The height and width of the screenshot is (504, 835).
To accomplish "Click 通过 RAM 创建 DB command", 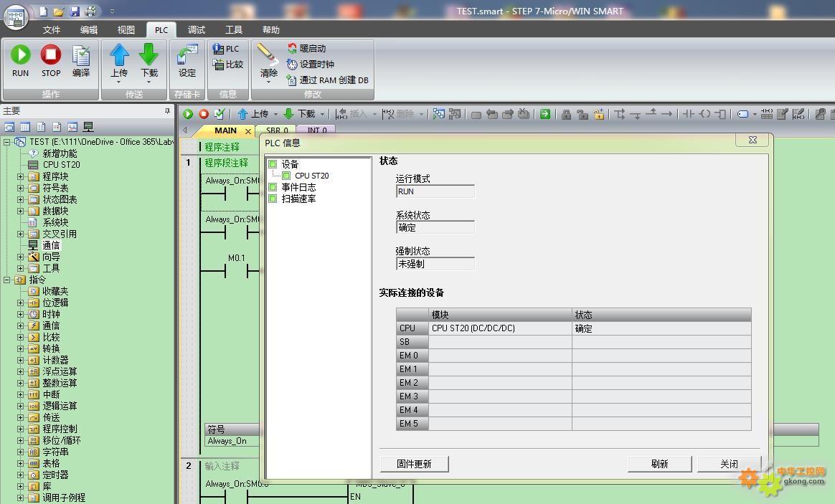I will 328,80.
